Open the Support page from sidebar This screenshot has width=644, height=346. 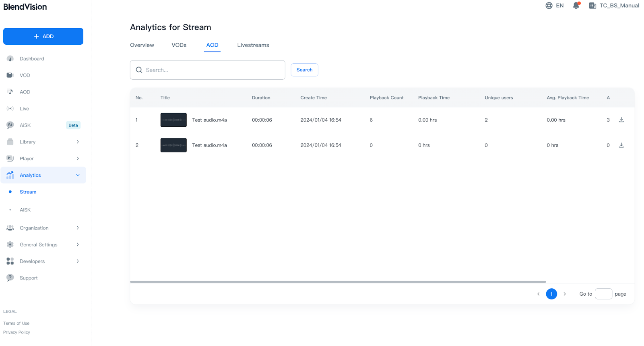(x=29, y=278)
